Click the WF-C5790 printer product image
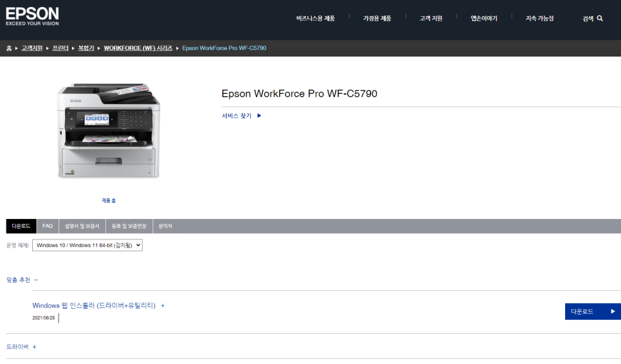 (109, 130)
